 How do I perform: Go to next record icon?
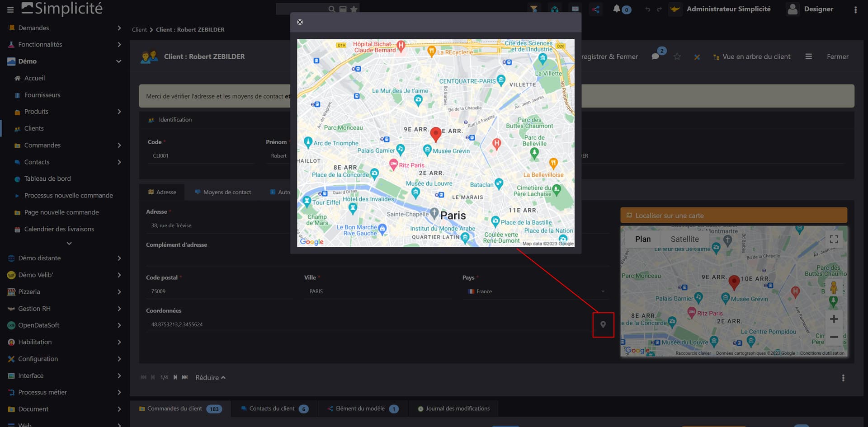tap(175, 377)
